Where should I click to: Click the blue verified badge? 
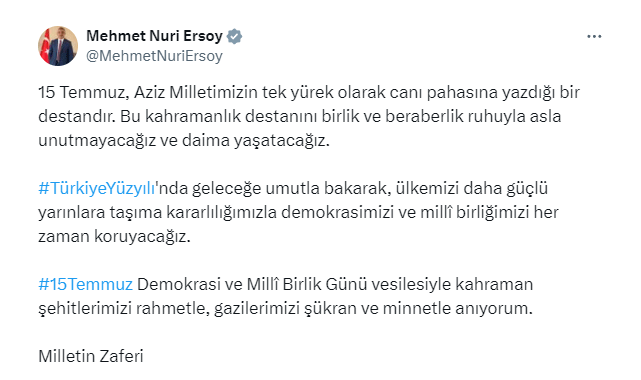[234, 36]
